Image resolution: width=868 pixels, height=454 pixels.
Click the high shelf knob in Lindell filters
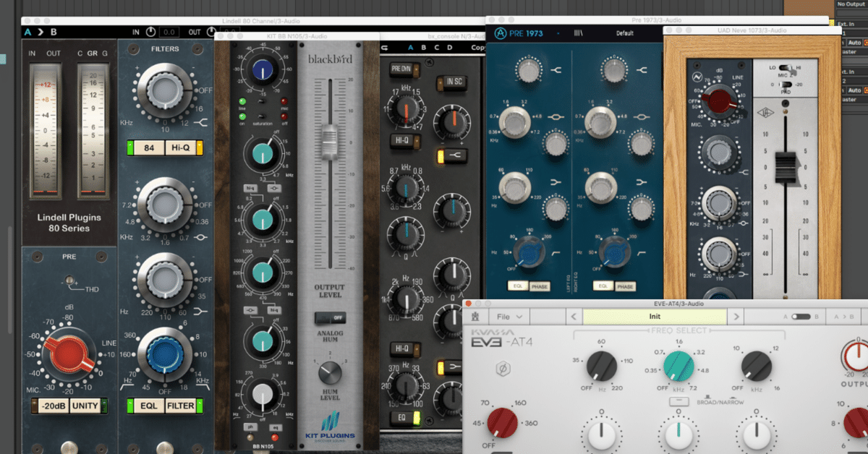(165, 91)
